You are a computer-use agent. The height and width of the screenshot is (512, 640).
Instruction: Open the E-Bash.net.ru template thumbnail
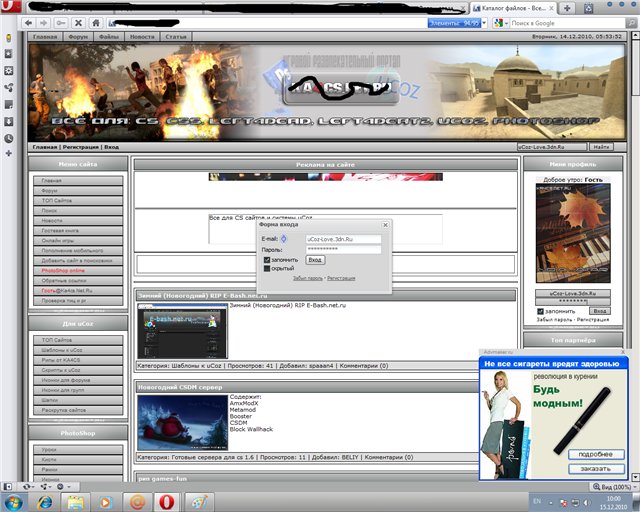183,331
